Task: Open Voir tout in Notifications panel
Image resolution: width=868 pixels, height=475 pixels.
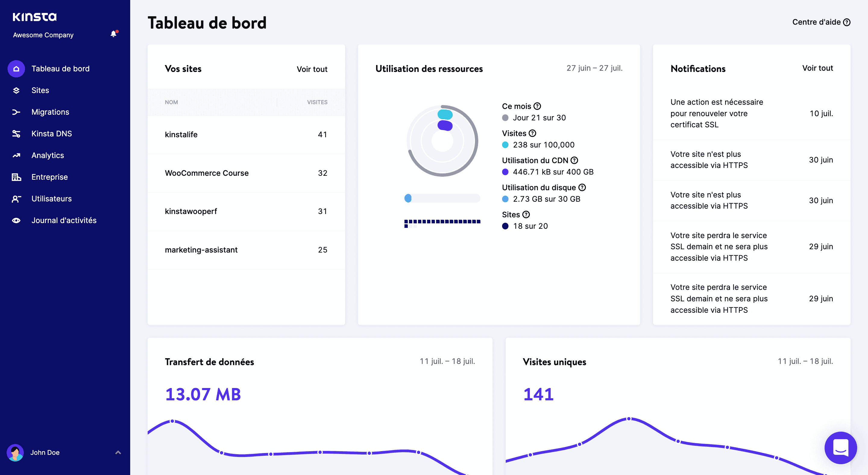Action: (817, 68)
